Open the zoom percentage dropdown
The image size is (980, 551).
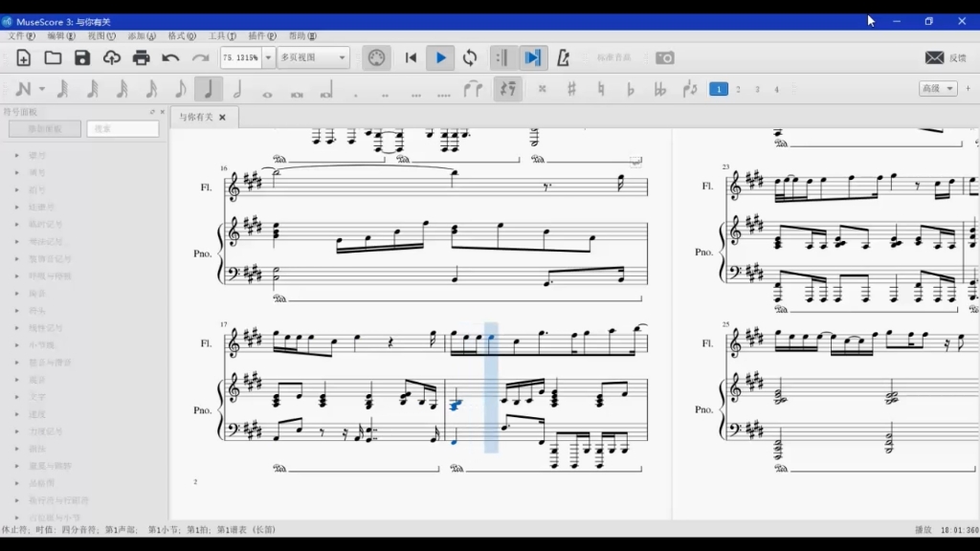(268, 57)
